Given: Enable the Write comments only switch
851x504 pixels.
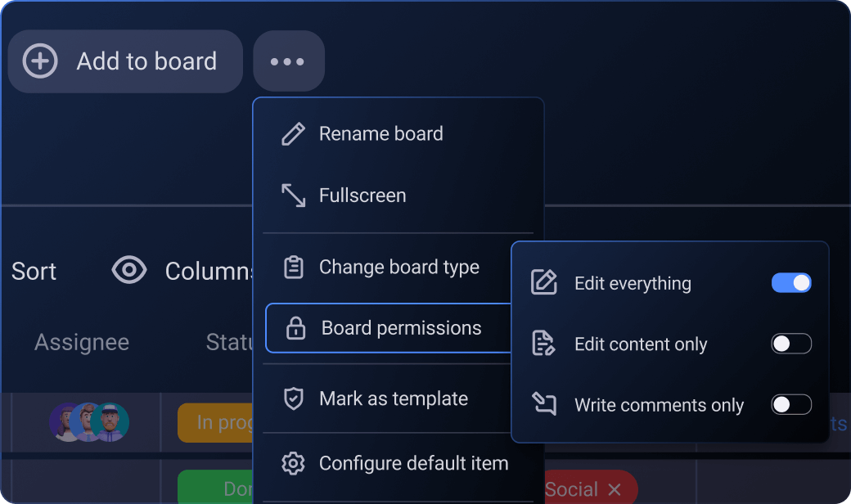Looking at the screenshot, I should click(x=791, y=404).
